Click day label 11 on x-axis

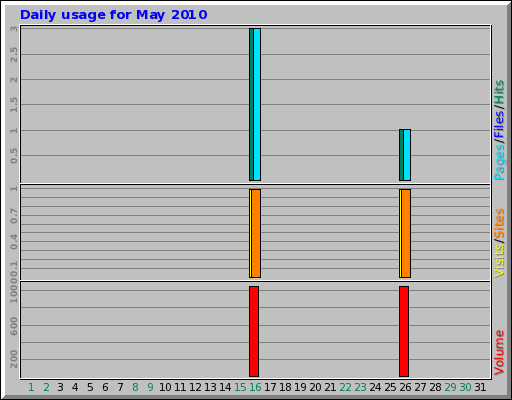coord(180,387)
